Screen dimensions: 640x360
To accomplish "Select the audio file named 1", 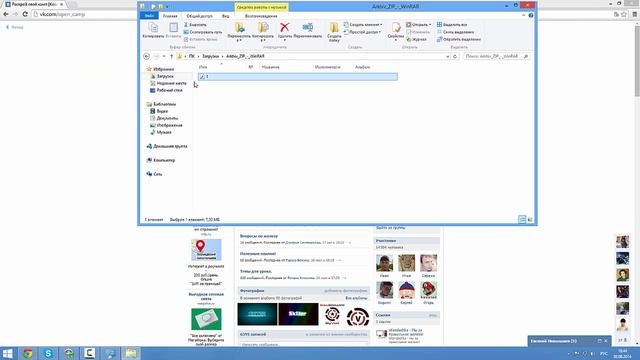I will click(x=298, y=77).
